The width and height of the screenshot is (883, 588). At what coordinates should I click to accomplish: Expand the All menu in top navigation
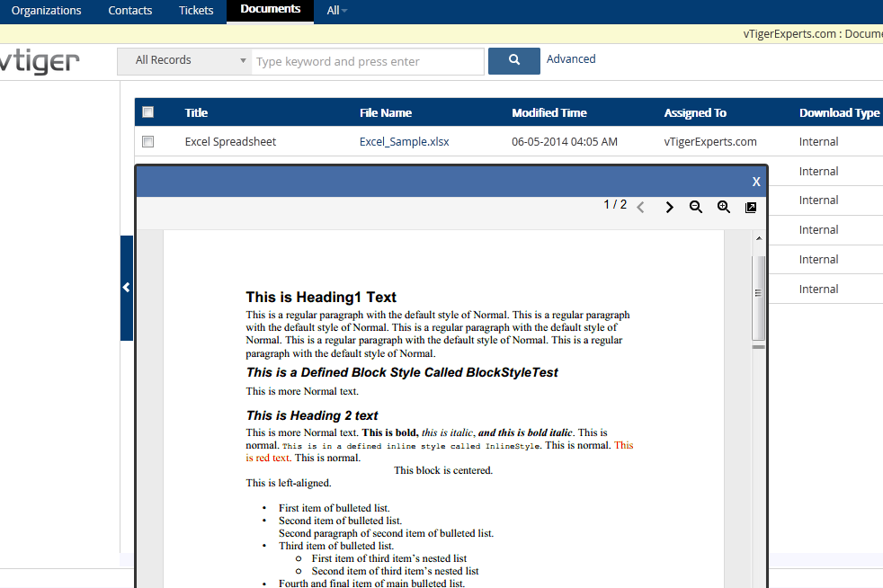tap(337, 10)
